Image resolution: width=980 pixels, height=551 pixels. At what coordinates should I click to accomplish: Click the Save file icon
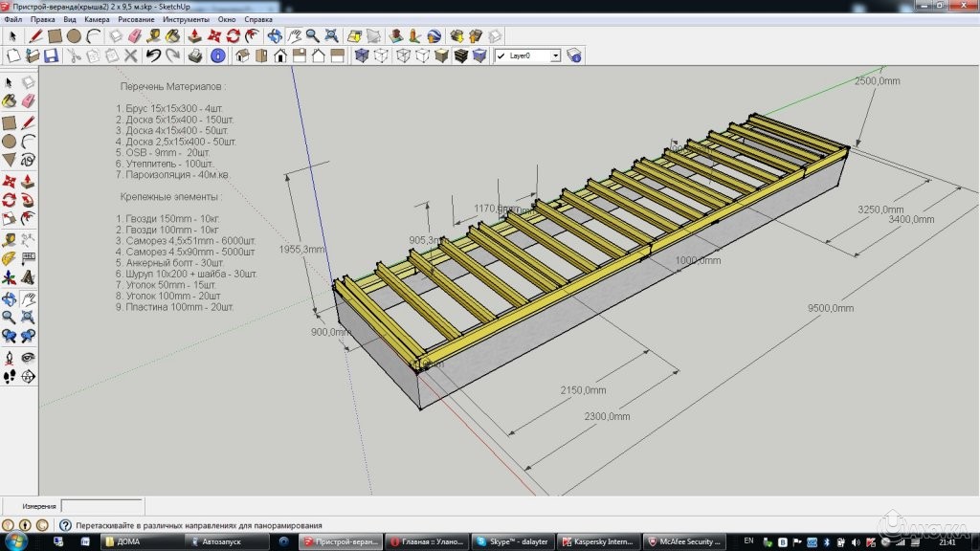pyautogui.click(x=52, y=56)
